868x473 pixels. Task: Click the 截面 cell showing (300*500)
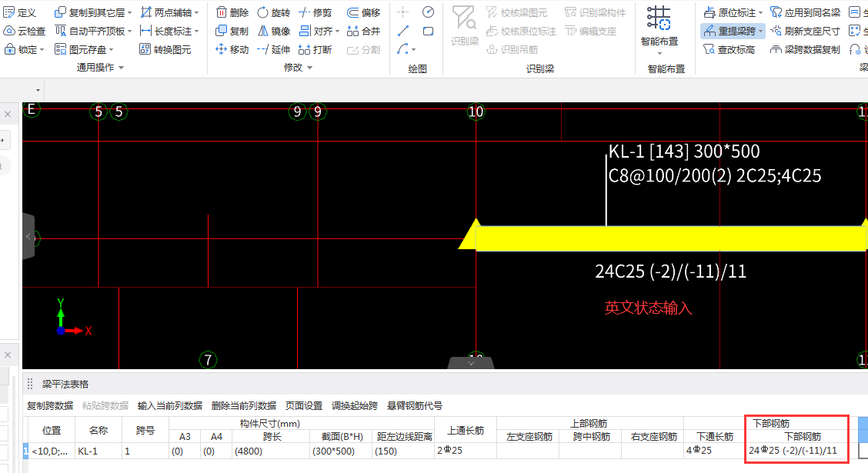(x=342, y=451)
